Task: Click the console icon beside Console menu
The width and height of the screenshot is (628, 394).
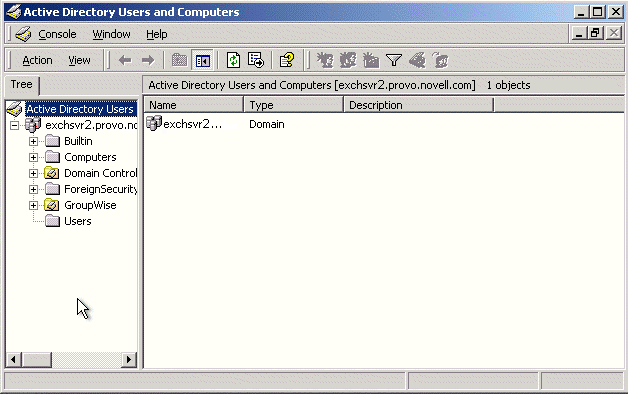Action: tap(23, 34)
